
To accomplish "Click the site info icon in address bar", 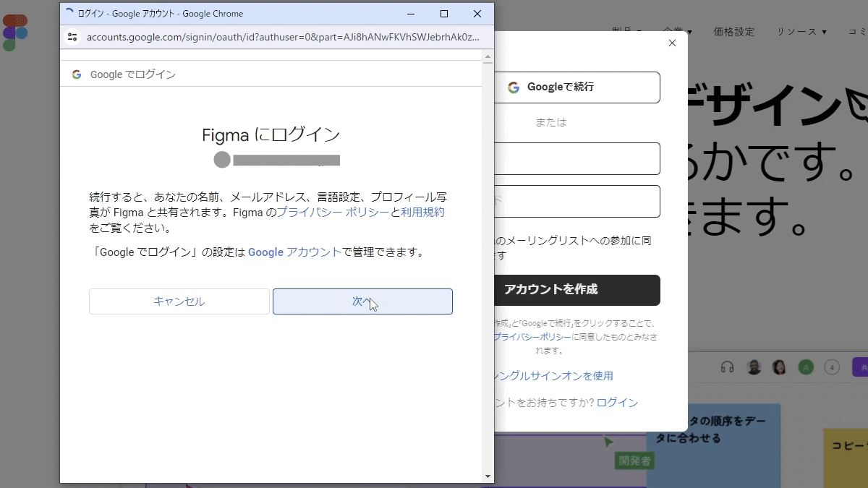I will (x=72, y=37).
